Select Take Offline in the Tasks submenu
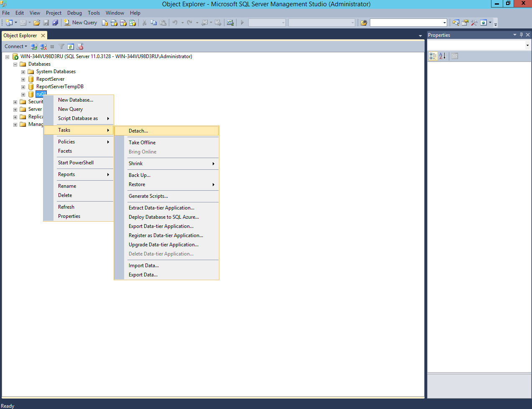The height and width of the screenshot is (409, 532). (167, 143)
